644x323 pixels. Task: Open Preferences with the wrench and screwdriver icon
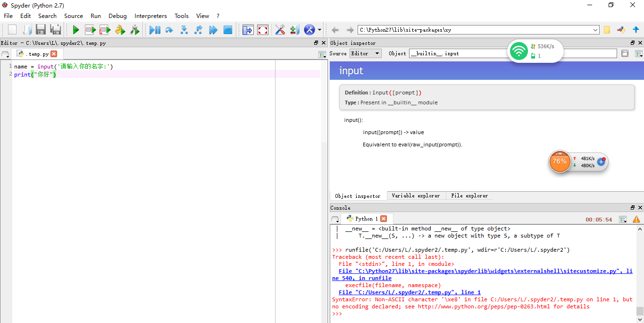point(280,30)
